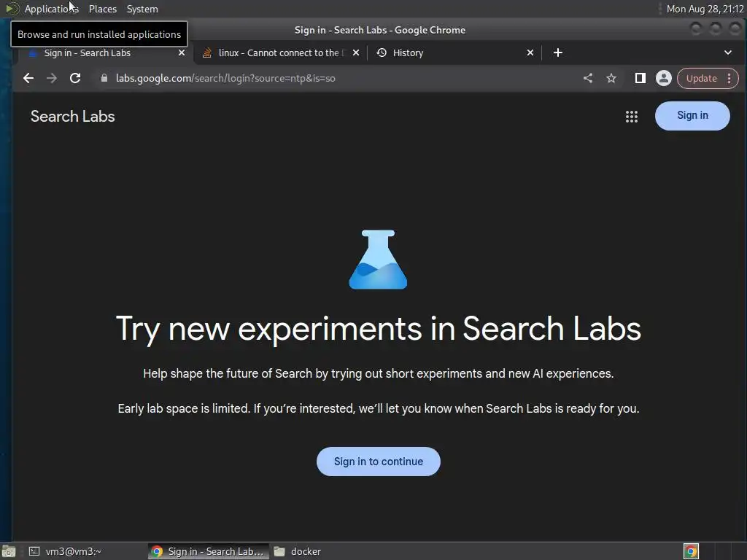
Task: Click the show desktop icon in taskbar
Action: click(9, 551)
